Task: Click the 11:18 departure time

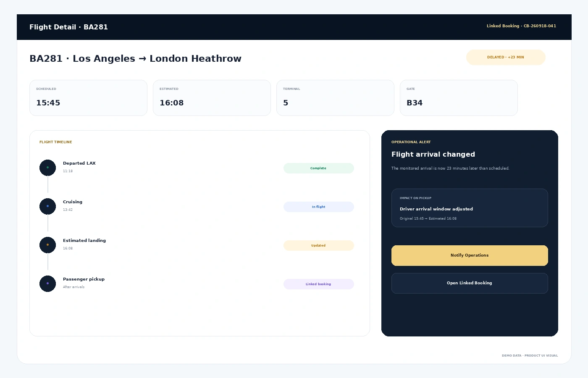Action: pyautogui.click(x=68, y=171)
